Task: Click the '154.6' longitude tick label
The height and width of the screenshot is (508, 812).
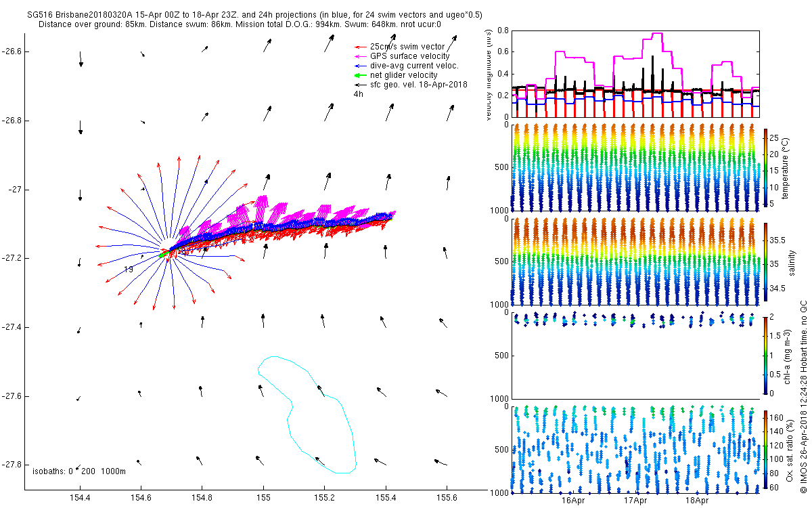Action: [x=141, y=498]
